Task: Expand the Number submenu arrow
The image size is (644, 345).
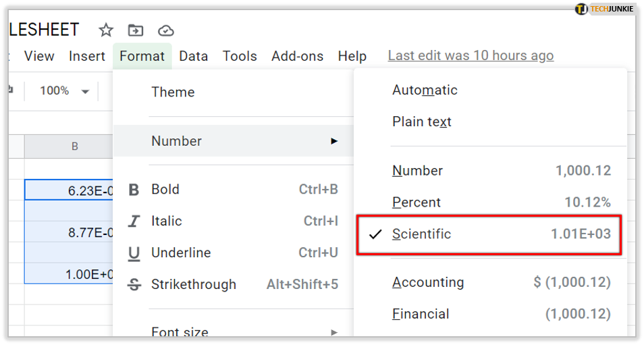Action: click(334, 141)
